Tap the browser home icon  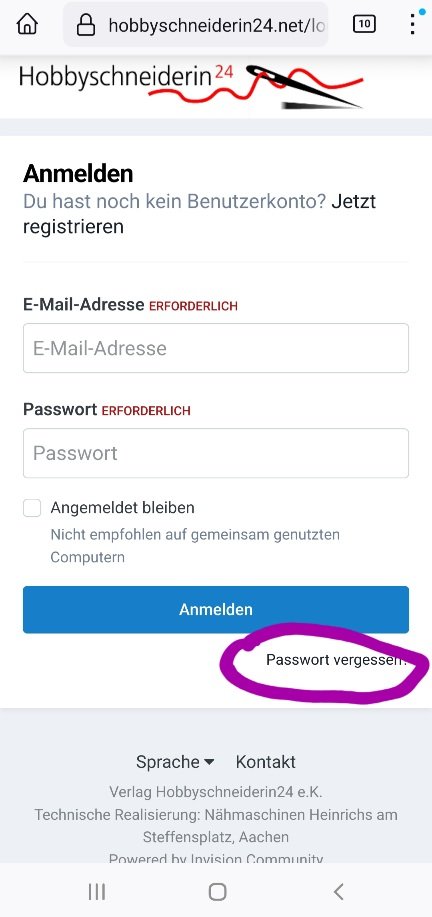27,25
